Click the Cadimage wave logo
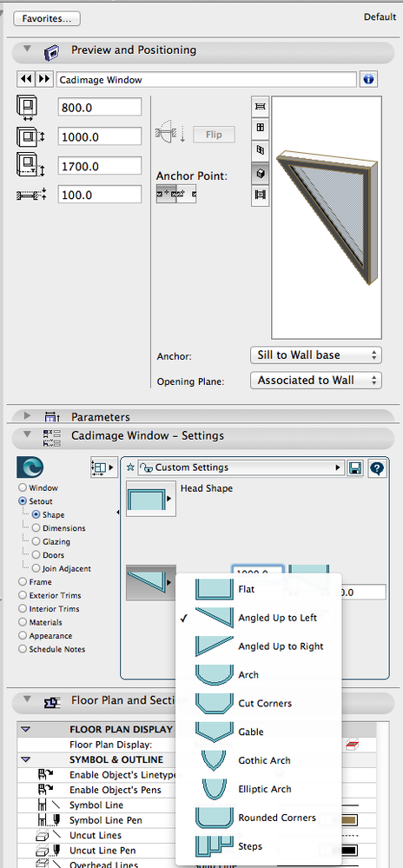This screenshot has height=868, width=403. click(30, 467)
